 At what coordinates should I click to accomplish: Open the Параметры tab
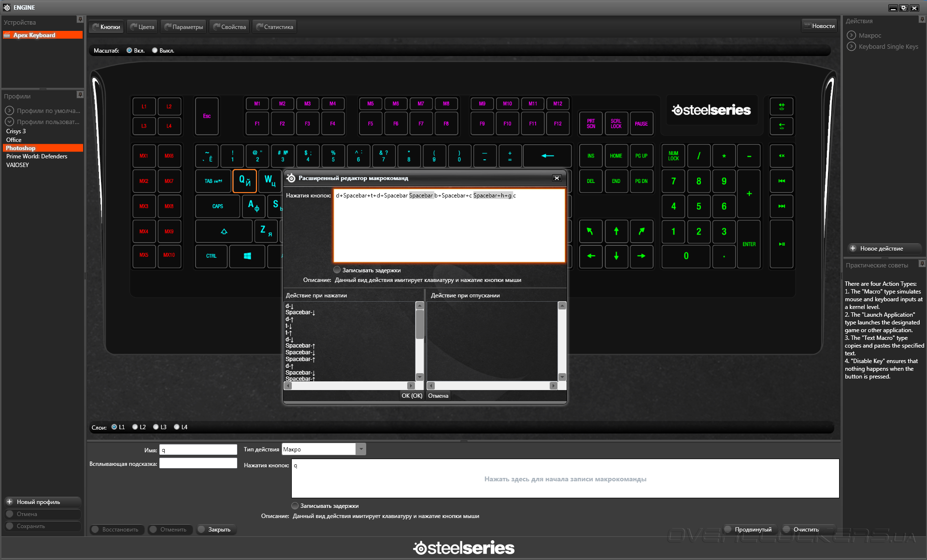pyautogui.click(x=184, y=27)
